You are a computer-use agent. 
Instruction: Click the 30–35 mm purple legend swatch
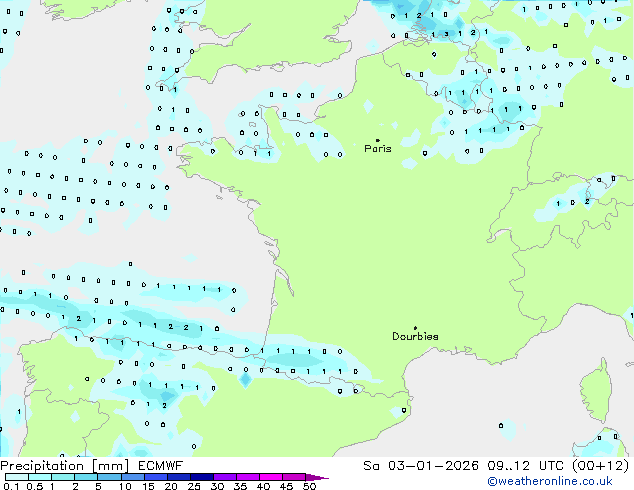(224, 477)
